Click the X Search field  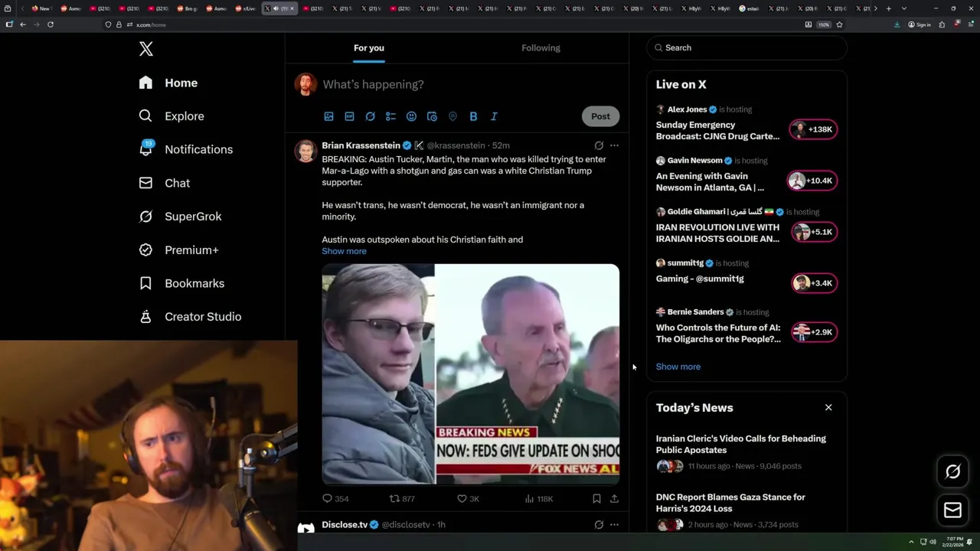(746, 47)
